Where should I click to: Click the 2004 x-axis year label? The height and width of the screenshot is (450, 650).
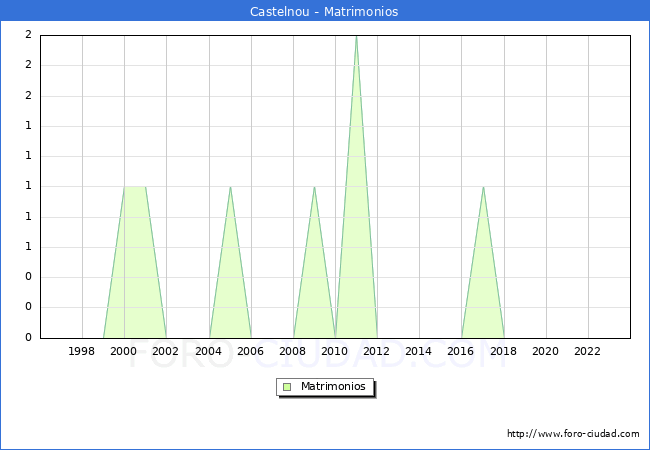pos(209,351)
